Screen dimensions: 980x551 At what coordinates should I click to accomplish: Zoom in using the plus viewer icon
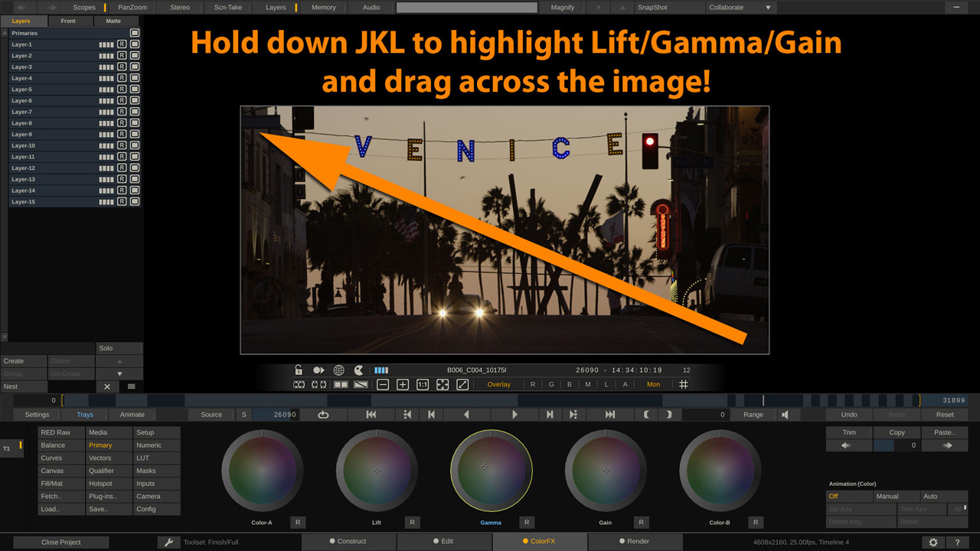pos(403,384)
